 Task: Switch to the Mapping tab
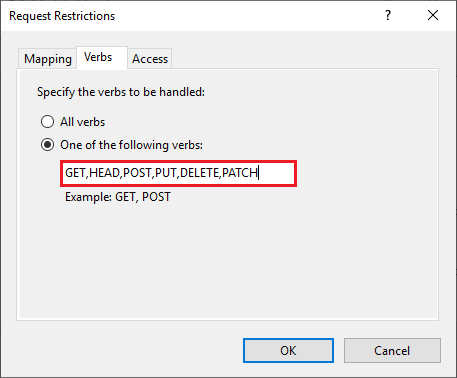tap(48, 59)
